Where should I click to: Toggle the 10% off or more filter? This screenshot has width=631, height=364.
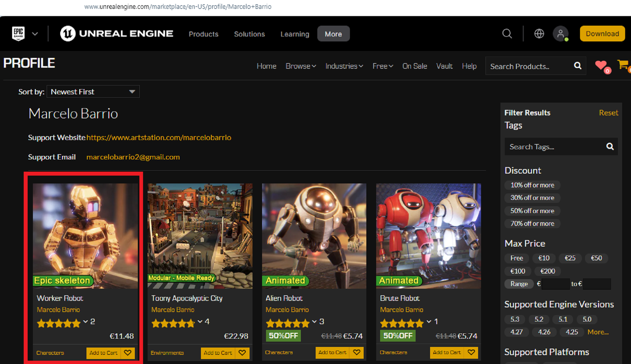(x=532, y=185)
